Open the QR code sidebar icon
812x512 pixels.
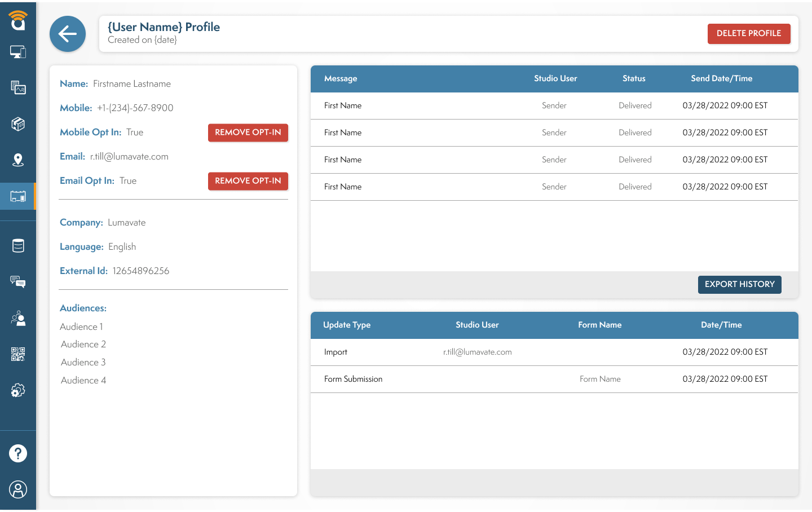[x=18, y=354]
